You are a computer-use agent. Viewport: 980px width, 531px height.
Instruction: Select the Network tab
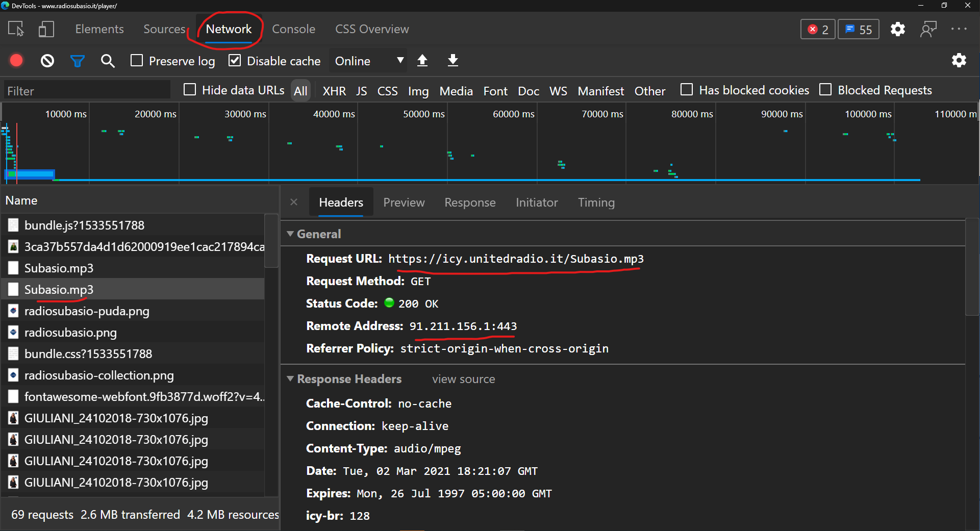pyautogui.click(x=229, y=29)
